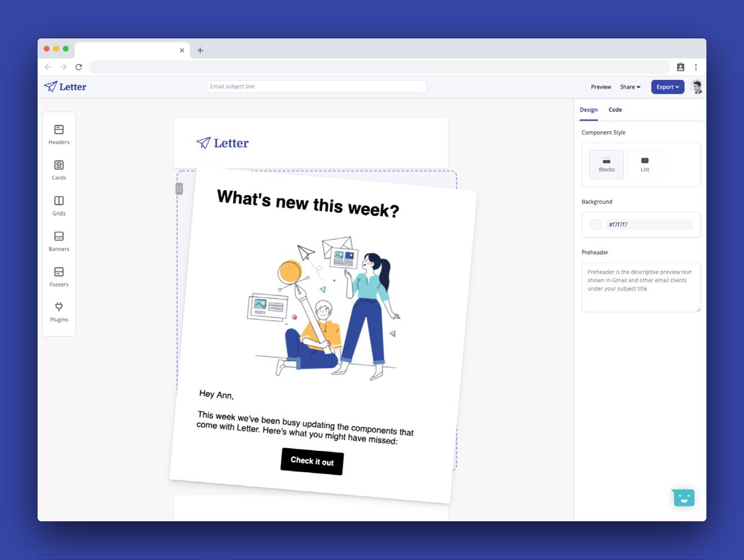Viewport: 744px width, 560px height.
Task: Click the Preview button
Action: point(601,87)
